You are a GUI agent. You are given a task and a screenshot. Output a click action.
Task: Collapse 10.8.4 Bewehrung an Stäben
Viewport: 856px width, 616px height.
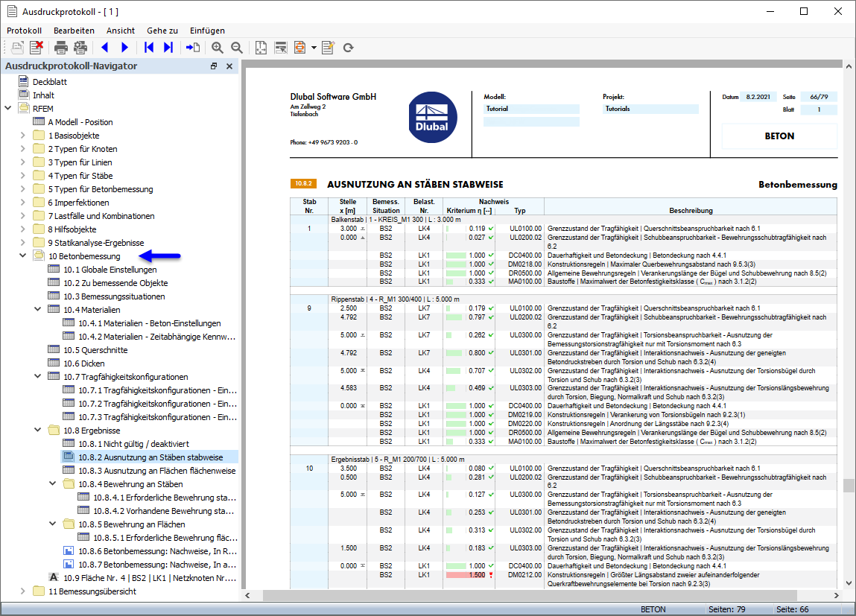(53, 483)
